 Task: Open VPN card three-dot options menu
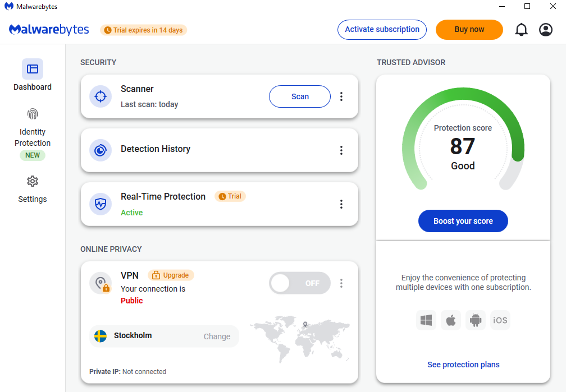[x=341, y=283]
